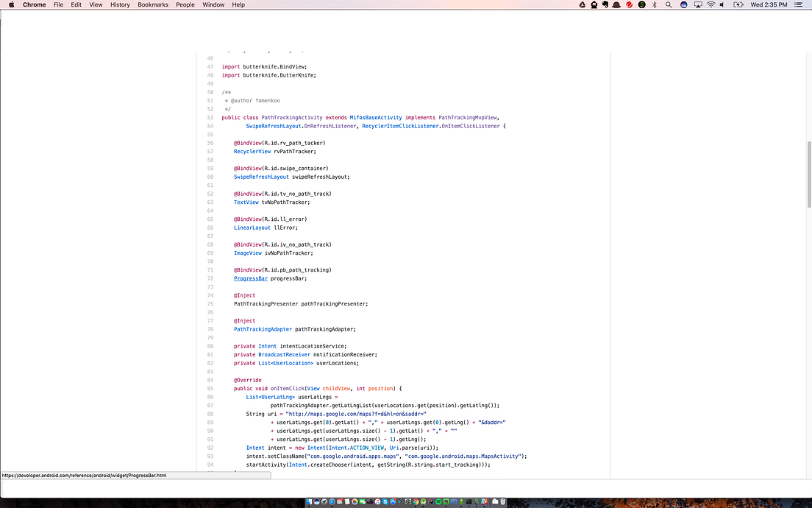812x508 pixels.
Task: Click line number 53
Action: pos(210,118)
